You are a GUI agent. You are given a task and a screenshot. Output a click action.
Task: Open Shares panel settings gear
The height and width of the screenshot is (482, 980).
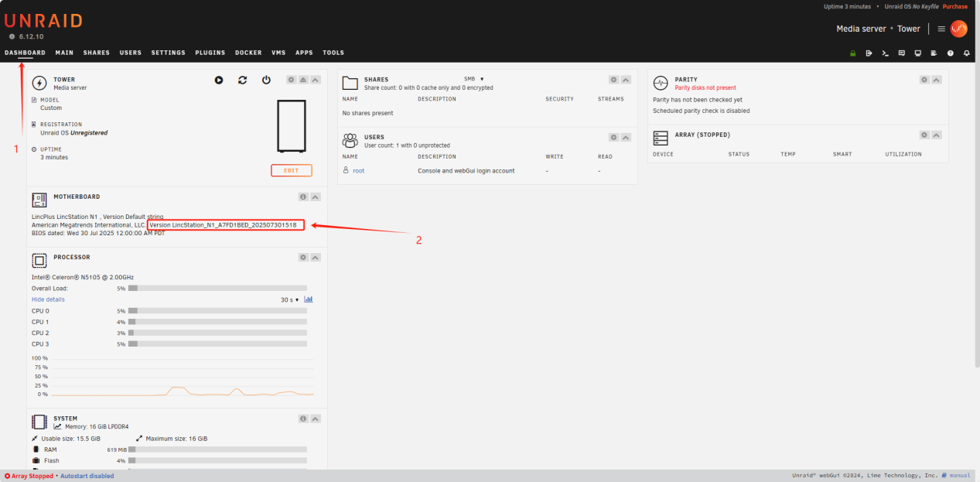point(613,80)
